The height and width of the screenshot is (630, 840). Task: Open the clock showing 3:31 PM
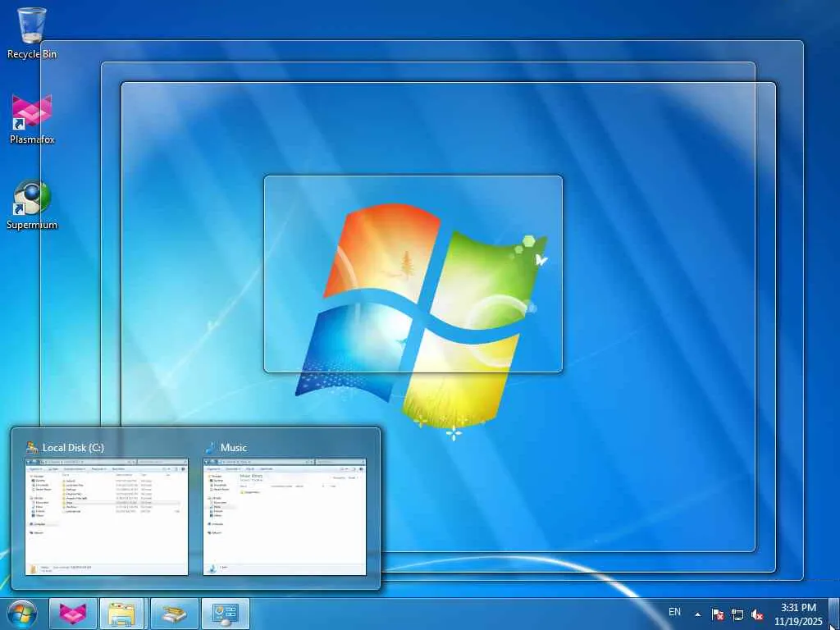(798, 614)
